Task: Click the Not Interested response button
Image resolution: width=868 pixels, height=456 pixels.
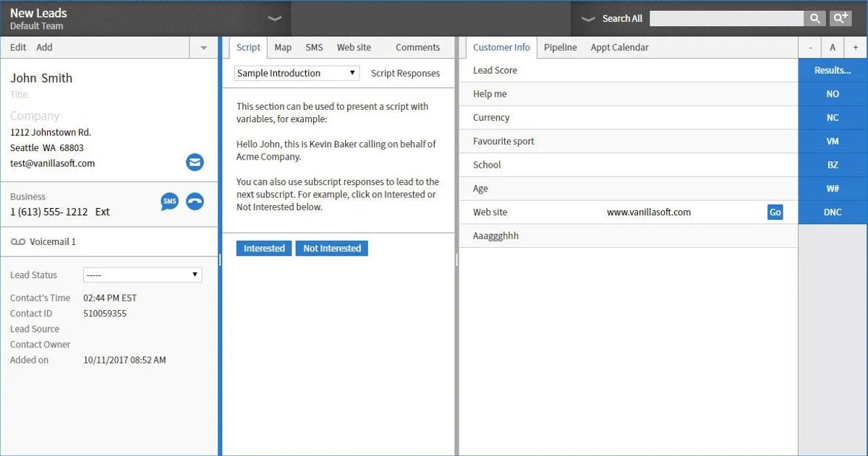Action: tap(332, 249)
